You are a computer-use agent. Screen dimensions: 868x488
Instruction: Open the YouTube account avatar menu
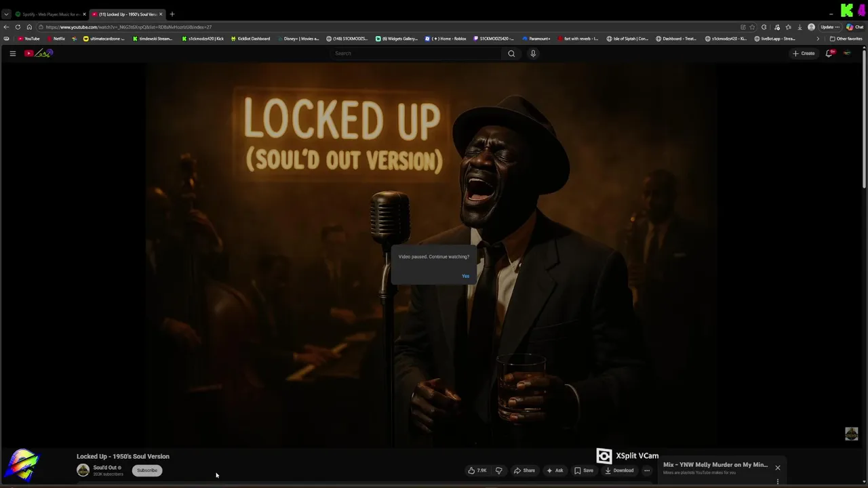click(x=847, y=54)
